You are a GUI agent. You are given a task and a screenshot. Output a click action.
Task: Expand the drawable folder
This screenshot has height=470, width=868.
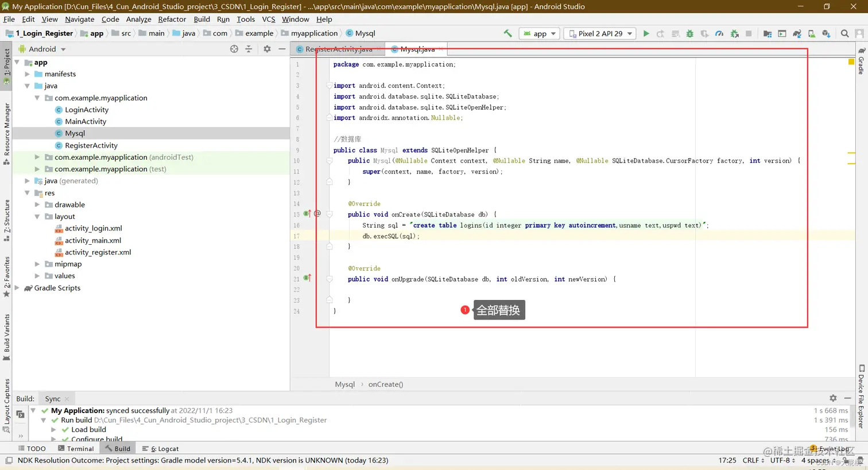coord(37,205)
